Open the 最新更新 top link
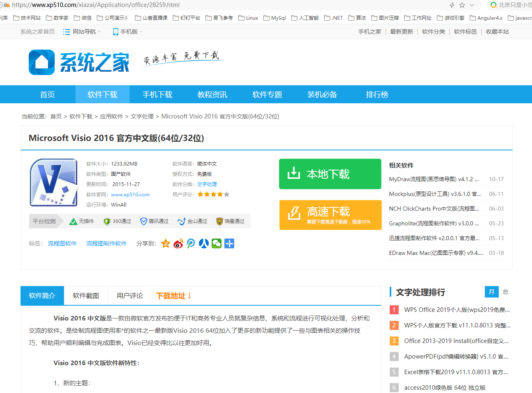The height and width of the screenshot is (393, 532). [x=402, y=32]
